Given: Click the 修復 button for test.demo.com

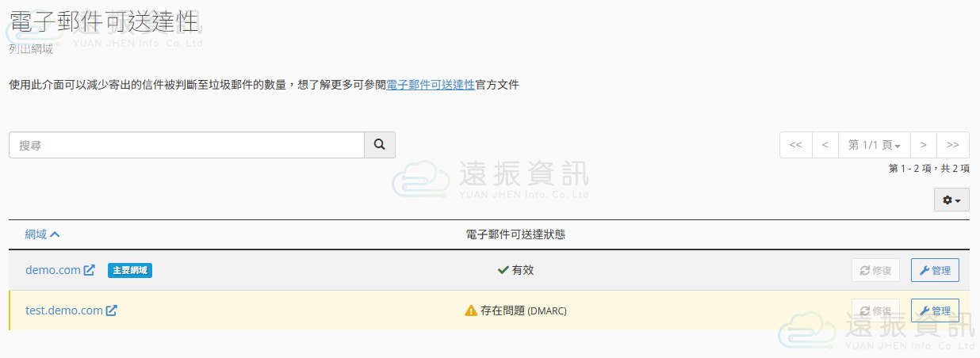Looking at the screenshot, I should pos(875,310).
